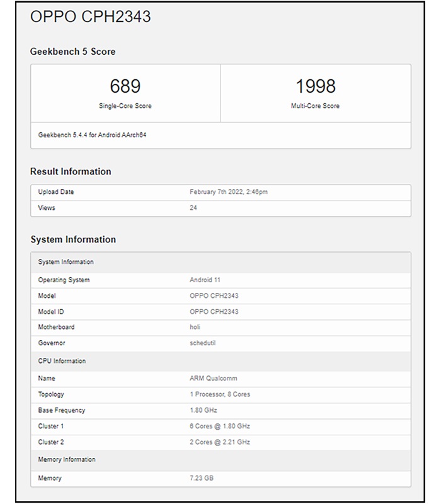Click the large System Information section heading
Image resolution: width=441 pixels, height=504 pixels.
click(x=73, y=239)
